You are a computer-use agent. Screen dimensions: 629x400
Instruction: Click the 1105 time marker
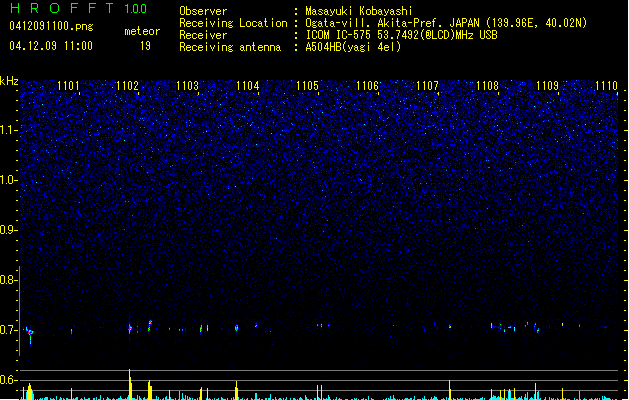tap(307, 85)
